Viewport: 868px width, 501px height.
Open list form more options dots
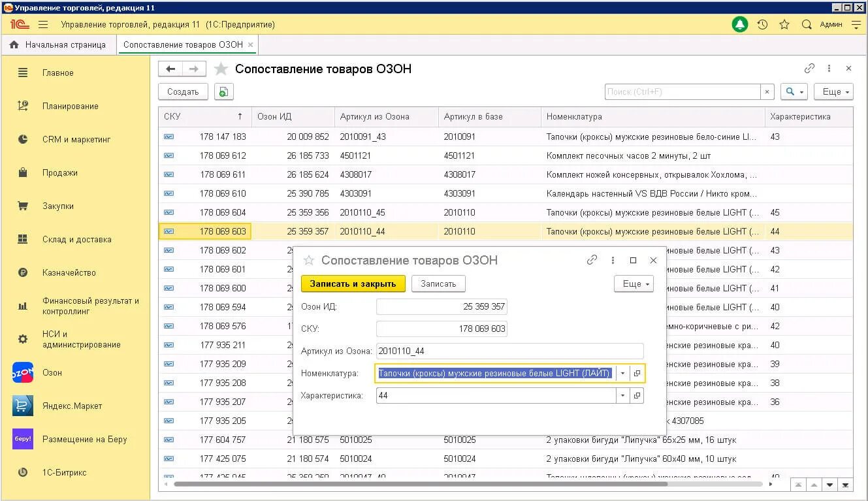(x=829, y=68)
